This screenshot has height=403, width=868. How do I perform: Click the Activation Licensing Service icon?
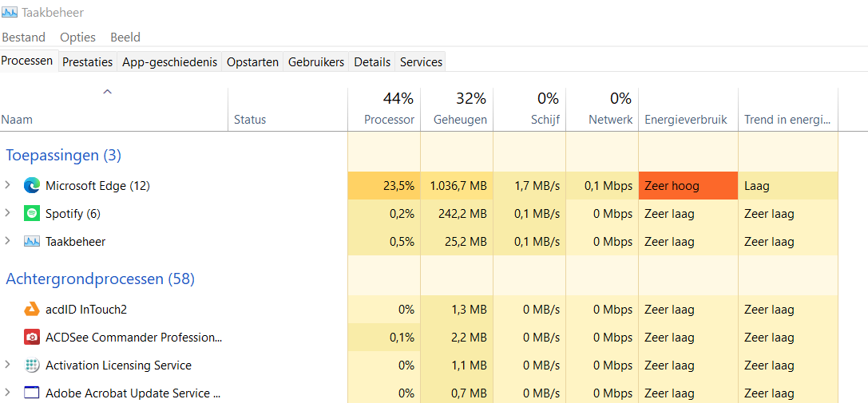[x=32, y=365]
